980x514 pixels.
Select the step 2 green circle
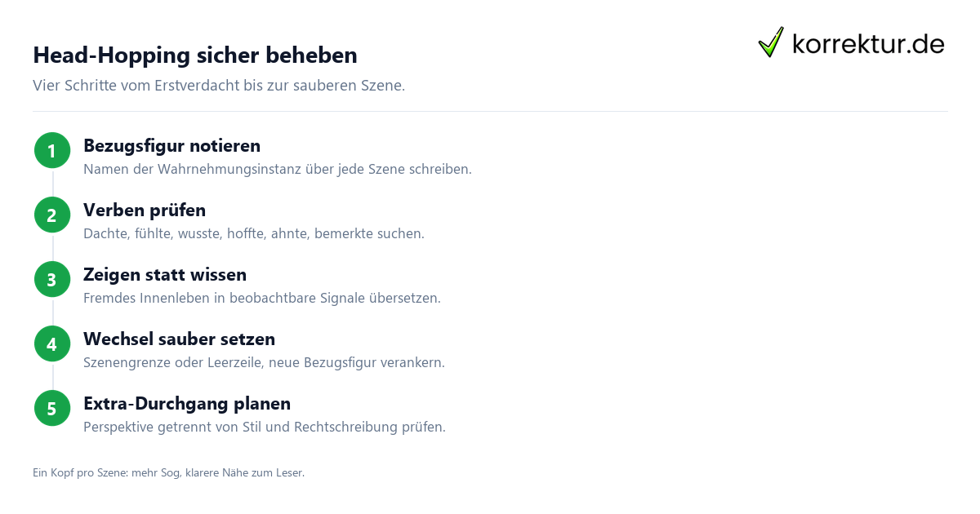[52, 215]
